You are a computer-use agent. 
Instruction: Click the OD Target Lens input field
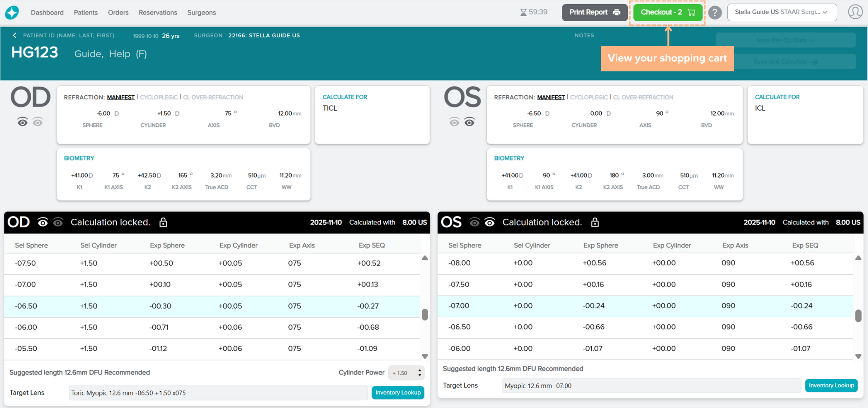[218, 393]
